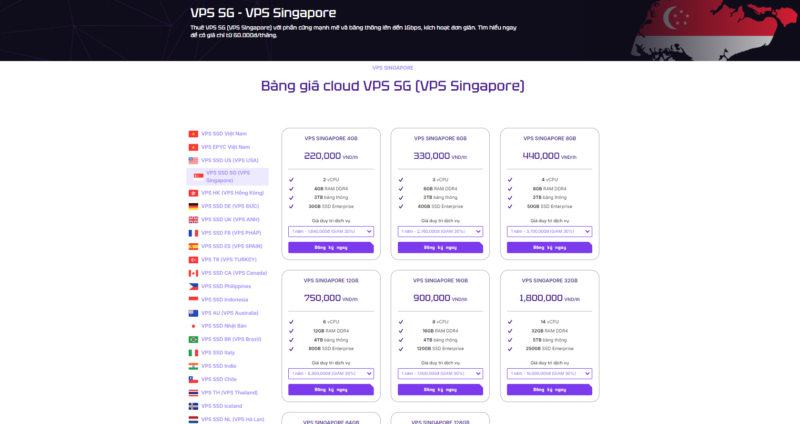
Task: Click the Australia flag icon for VPS AU
Action: [x=193, y=313]
